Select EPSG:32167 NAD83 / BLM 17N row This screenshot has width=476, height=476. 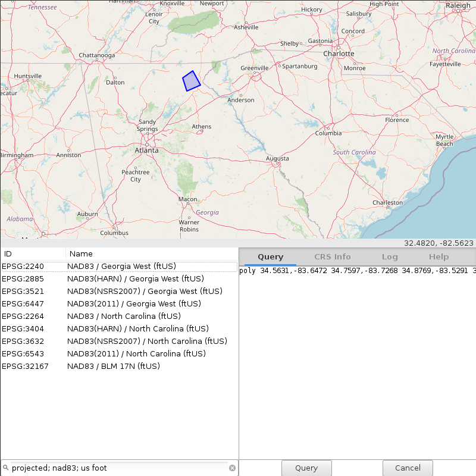click(119, 366)
